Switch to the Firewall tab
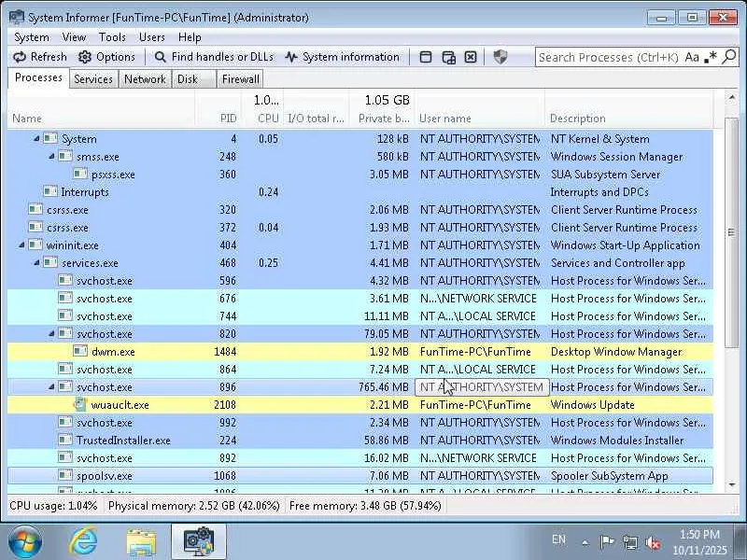Screen dimensions: 747x560 (x=241, y=79)
